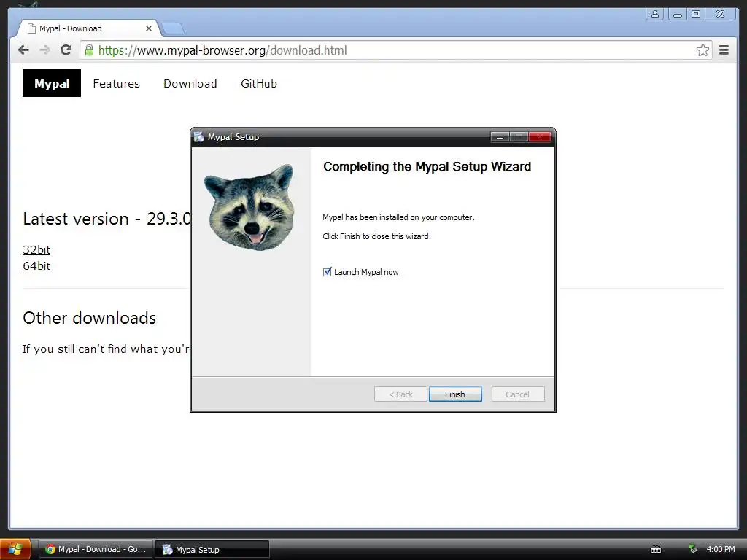Click 'Click Finish to close this wizard' text
Viewport: 747px width, 560px height.
click(376, 236)
